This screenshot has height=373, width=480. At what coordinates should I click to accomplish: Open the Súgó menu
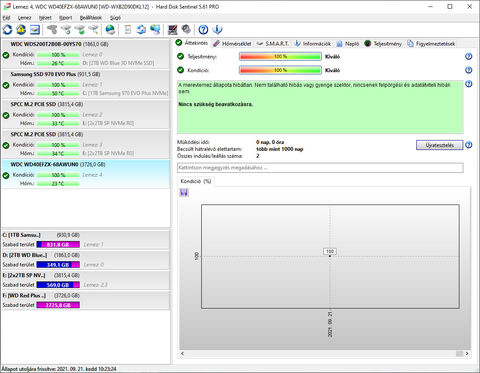tap(115, 18)
